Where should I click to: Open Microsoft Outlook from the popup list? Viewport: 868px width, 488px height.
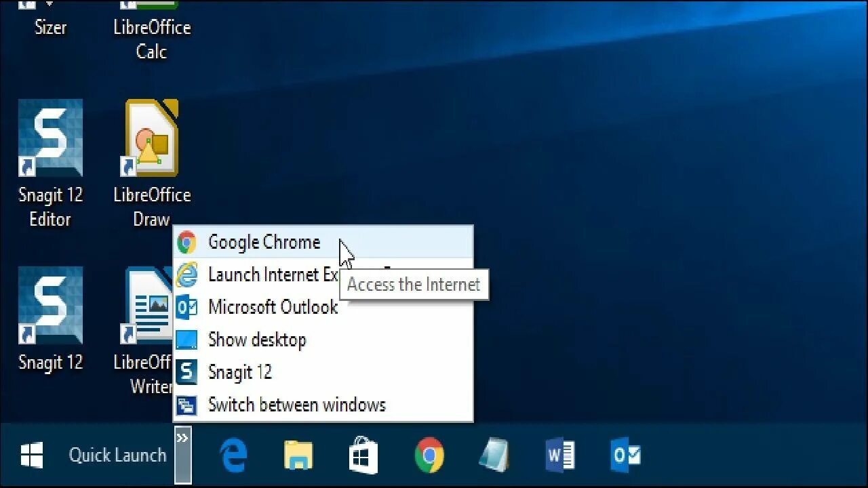(x=323, y=307)
